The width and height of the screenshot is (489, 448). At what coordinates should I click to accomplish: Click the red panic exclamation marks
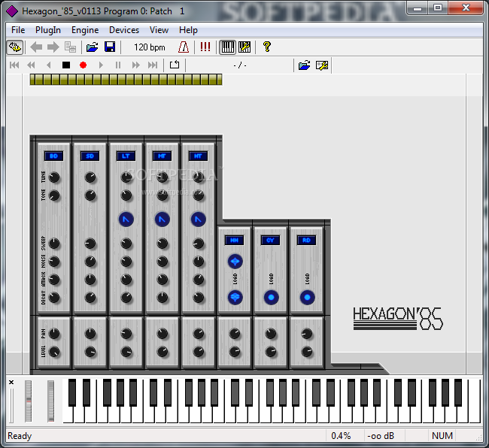point(205,47)
